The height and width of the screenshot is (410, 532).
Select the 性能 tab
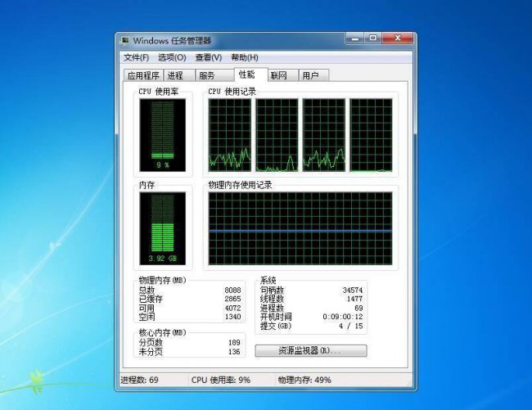250,74
